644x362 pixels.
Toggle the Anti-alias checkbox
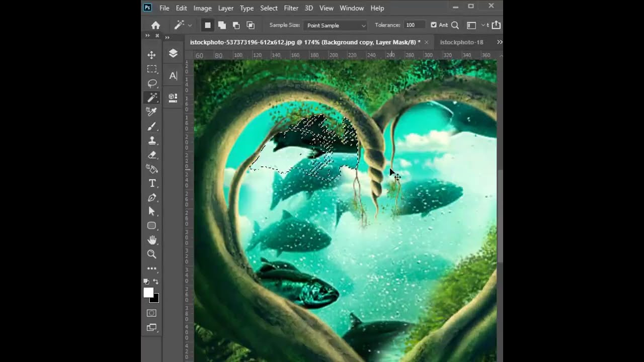point(434,25)
